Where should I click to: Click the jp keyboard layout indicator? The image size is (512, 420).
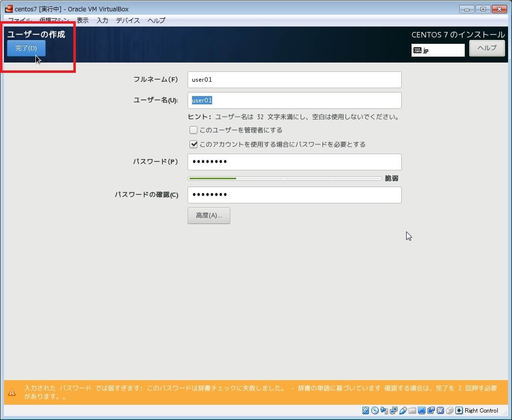(438, 50)
